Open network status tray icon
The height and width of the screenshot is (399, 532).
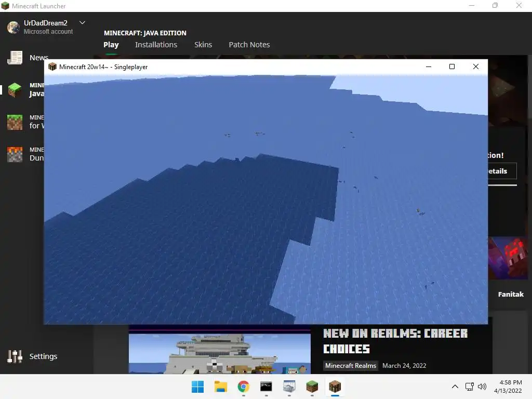(x=470, y=387)
